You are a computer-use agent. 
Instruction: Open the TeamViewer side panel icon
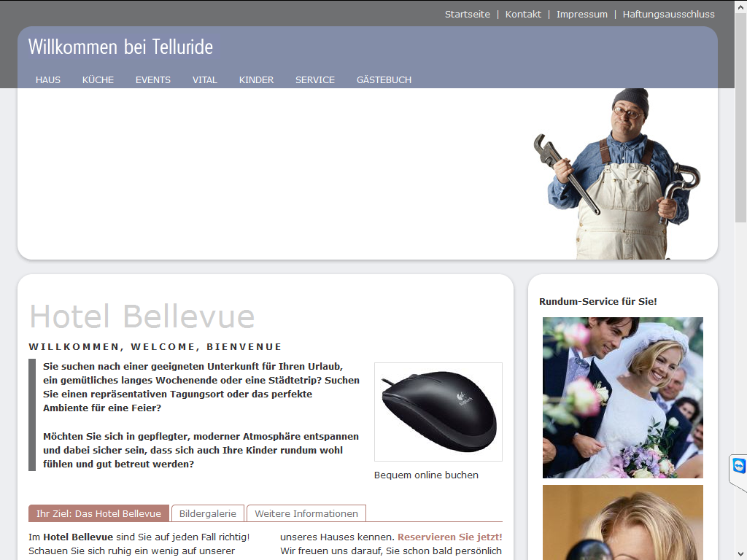pos(738,465)
